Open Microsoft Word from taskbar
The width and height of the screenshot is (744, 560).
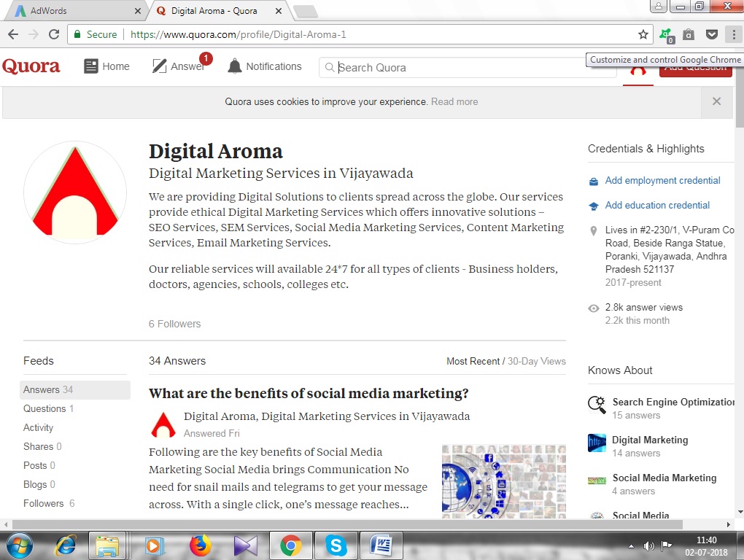click(381, 546)
